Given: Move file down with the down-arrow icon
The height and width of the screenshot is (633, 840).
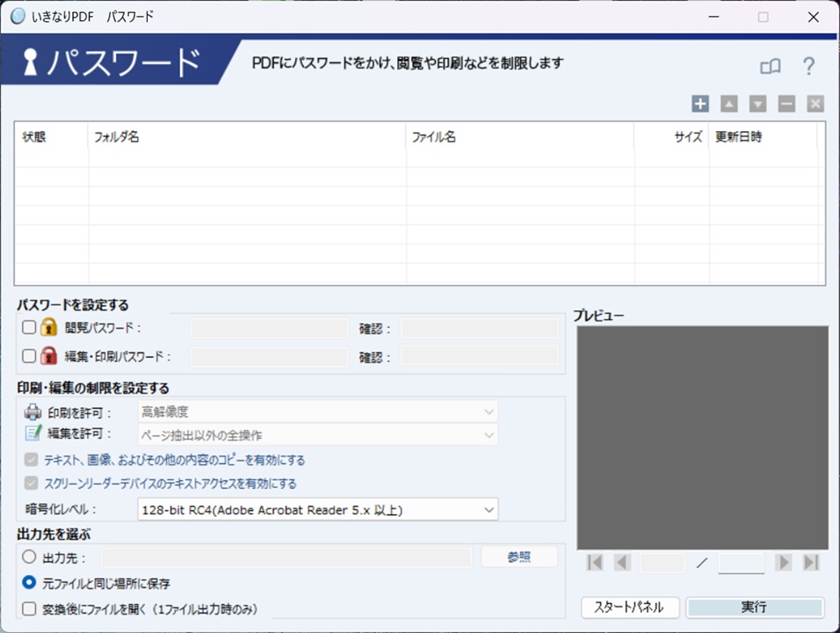Looking at the screenshot, I should (x=757, y=104).
